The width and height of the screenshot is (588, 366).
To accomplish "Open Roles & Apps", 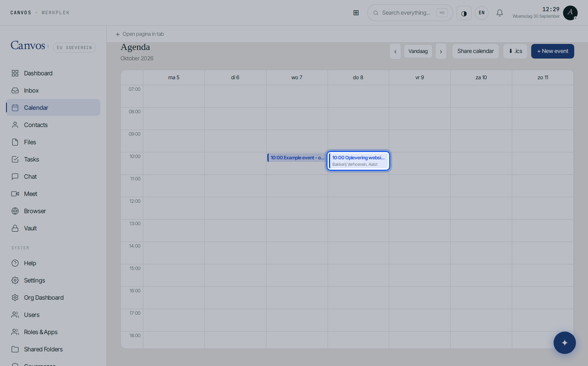I will click(x=53, y=332).
